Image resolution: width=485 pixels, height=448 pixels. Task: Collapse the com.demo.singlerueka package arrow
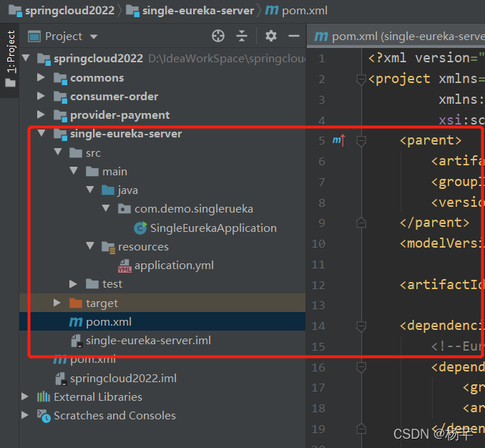coord(106,208)
